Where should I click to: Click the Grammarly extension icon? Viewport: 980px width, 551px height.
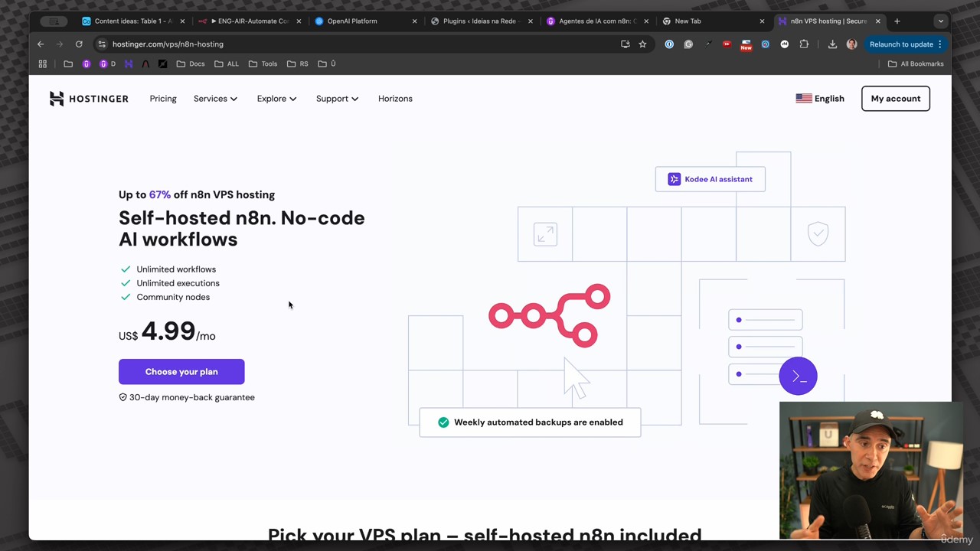pyautogui.click(x=688, y=44)
